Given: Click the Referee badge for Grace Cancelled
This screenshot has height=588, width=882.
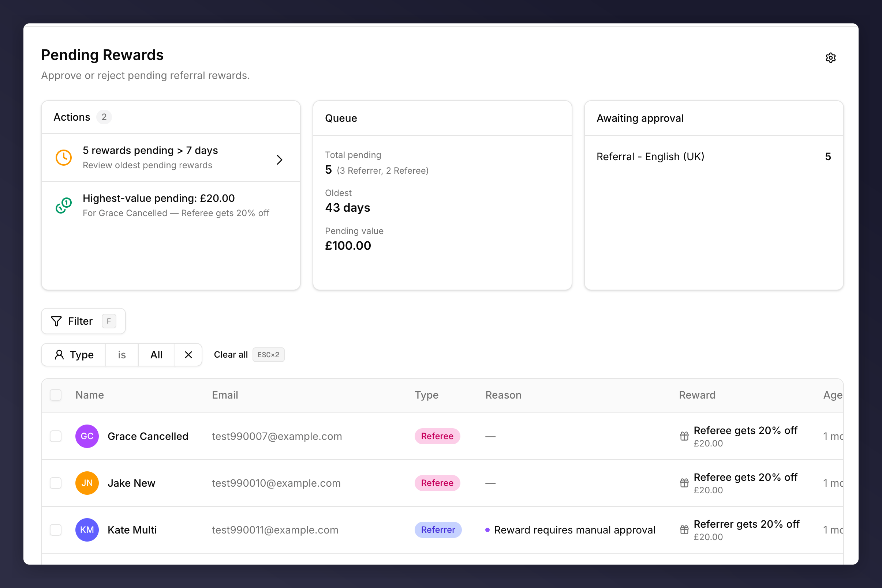Looking at the screenshot, I should [x=437, y=436].
